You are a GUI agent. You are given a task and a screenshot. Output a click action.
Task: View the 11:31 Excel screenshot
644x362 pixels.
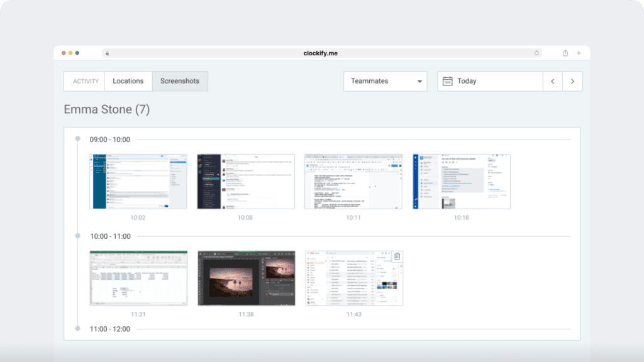pyautogui.click(x=138, y=278)
